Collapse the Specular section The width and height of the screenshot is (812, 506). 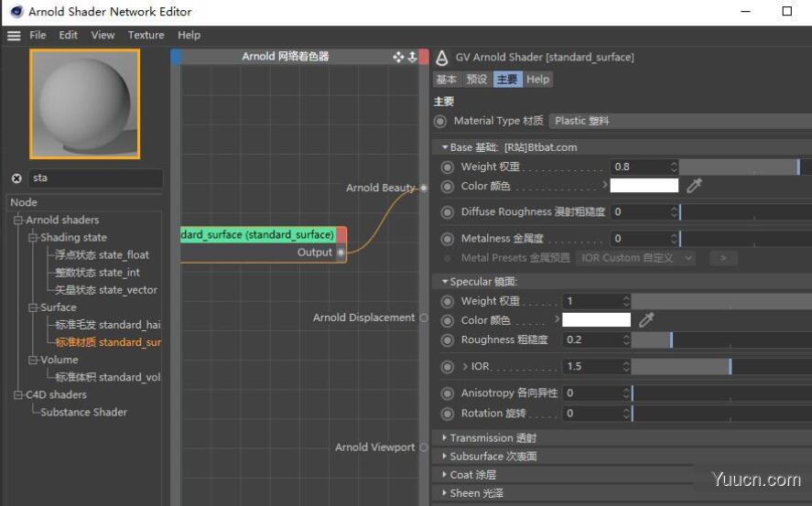[x=444, y=282]
